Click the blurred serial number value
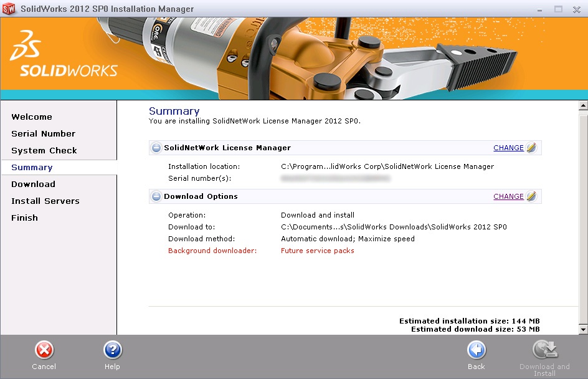The width and height of the screenshot is (588, 379). point(336,179)
